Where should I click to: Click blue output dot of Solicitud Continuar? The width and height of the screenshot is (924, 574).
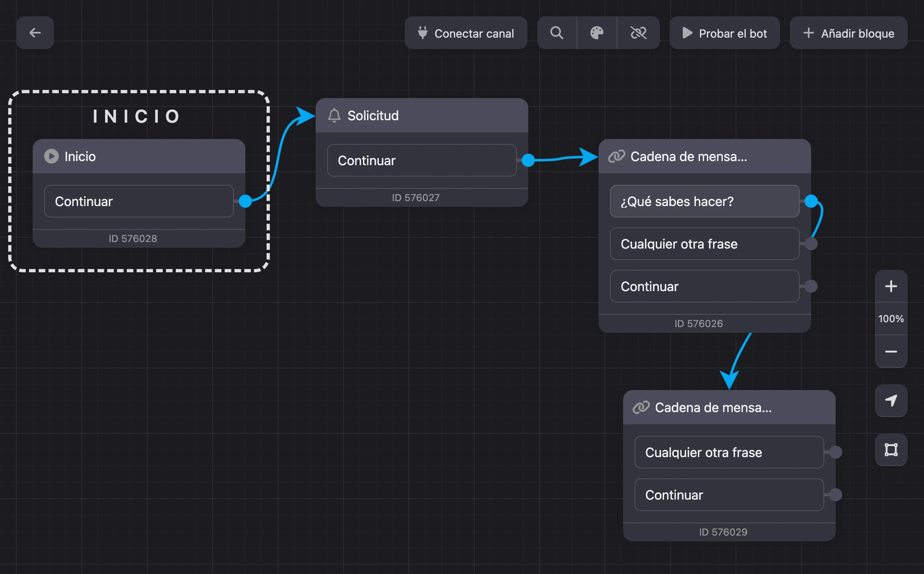pos(528,160)
